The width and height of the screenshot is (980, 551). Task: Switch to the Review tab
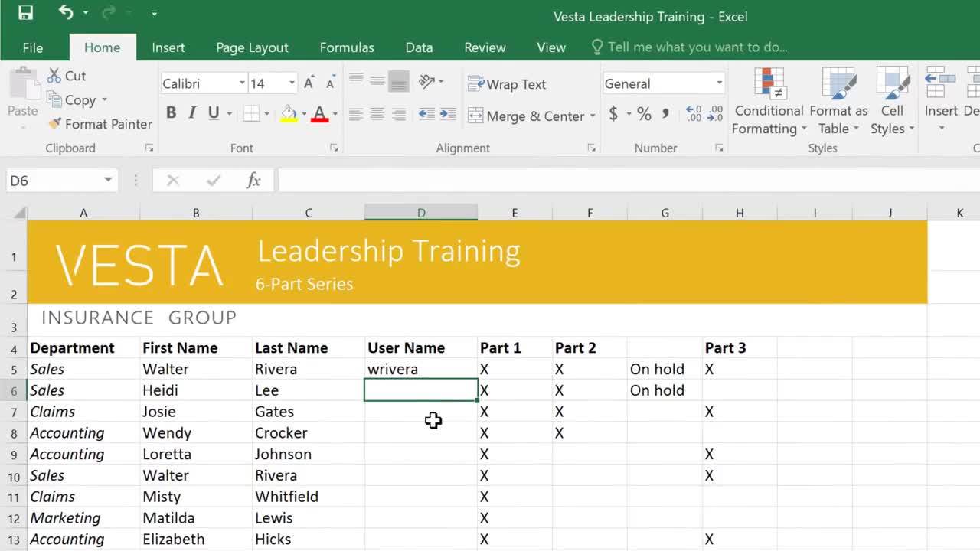tap(485, 47)
